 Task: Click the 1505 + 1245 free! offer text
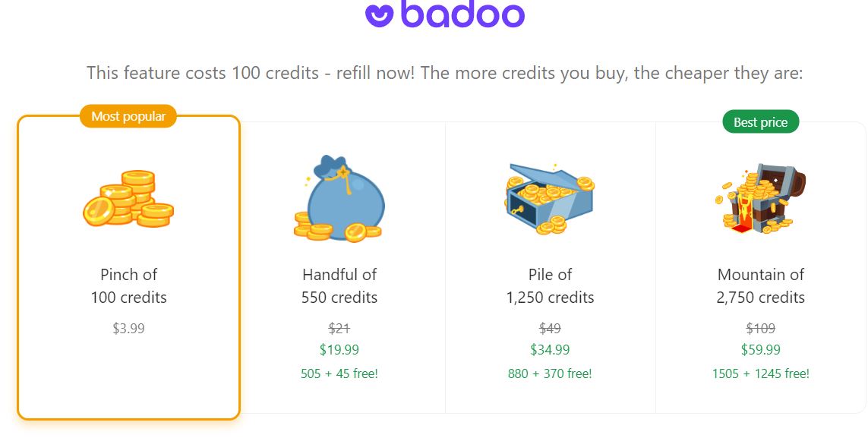[x=761, y=373]
